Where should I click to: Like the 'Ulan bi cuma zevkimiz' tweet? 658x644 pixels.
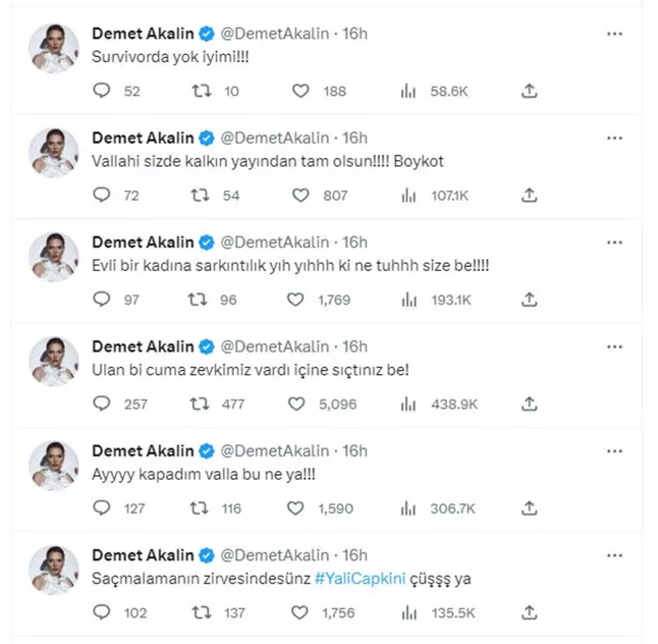click(296, 404)
